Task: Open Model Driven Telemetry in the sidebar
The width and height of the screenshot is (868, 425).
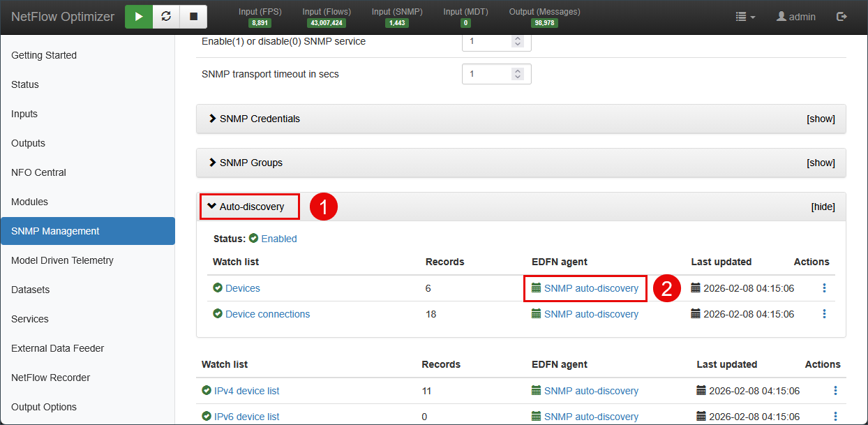Action: click(x=62, y=260)
